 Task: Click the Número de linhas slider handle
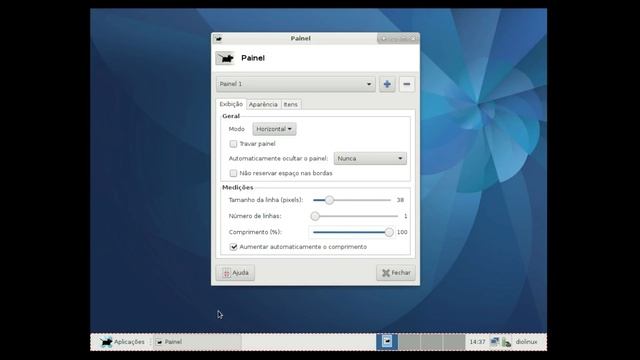tap(315, 216)
